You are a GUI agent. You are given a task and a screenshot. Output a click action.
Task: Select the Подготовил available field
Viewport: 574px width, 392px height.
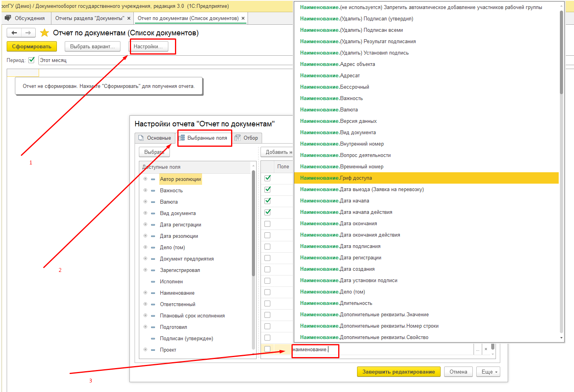click(173, 327)
